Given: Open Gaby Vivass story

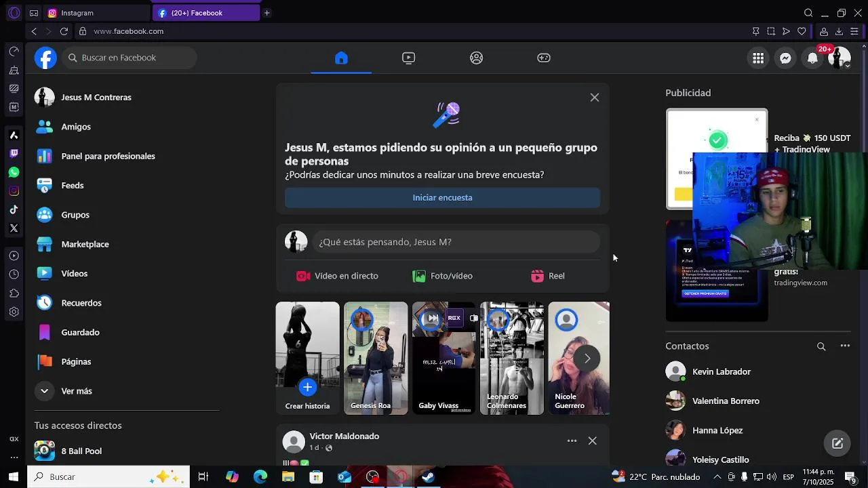Looking at the screenshot, I should coord(444,358).
